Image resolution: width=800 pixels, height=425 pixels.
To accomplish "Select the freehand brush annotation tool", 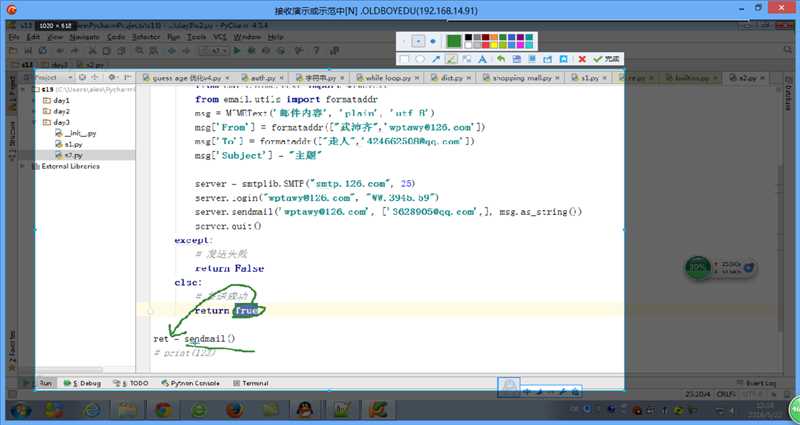I will [451, 59].
